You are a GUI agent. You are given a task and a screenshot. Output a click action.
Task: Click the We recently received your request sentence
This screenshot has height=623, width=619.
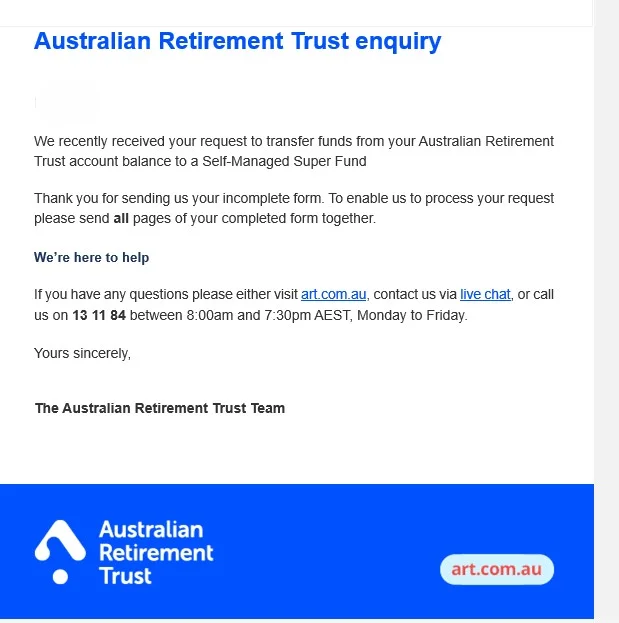click(294, 151)
